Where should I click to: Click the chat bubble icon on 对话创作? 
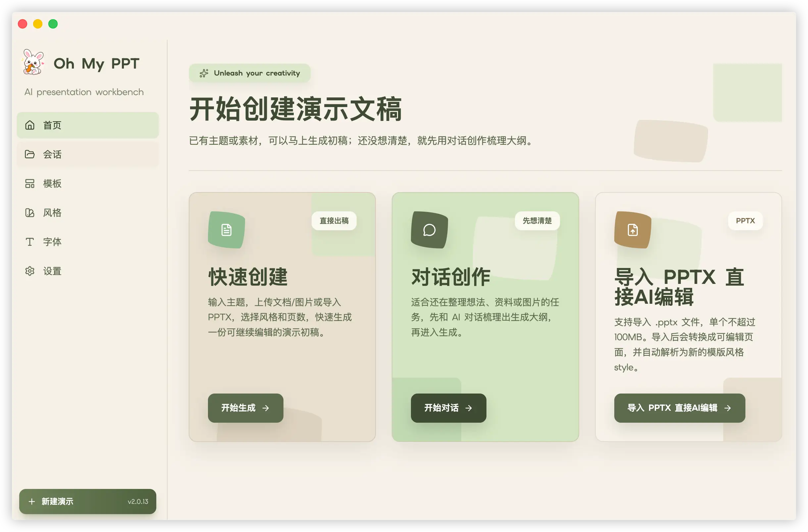pyautogui.click(x=429, y=230)
